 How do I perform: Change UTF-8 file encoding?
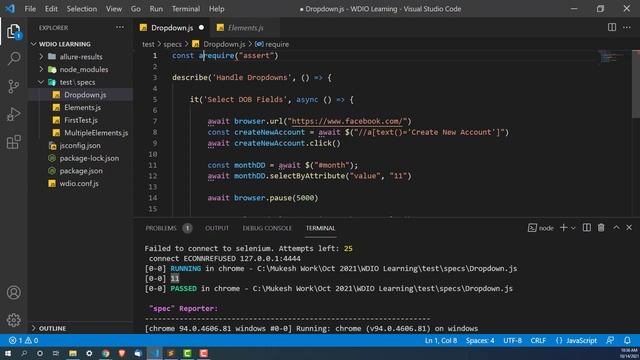point(512,340)
